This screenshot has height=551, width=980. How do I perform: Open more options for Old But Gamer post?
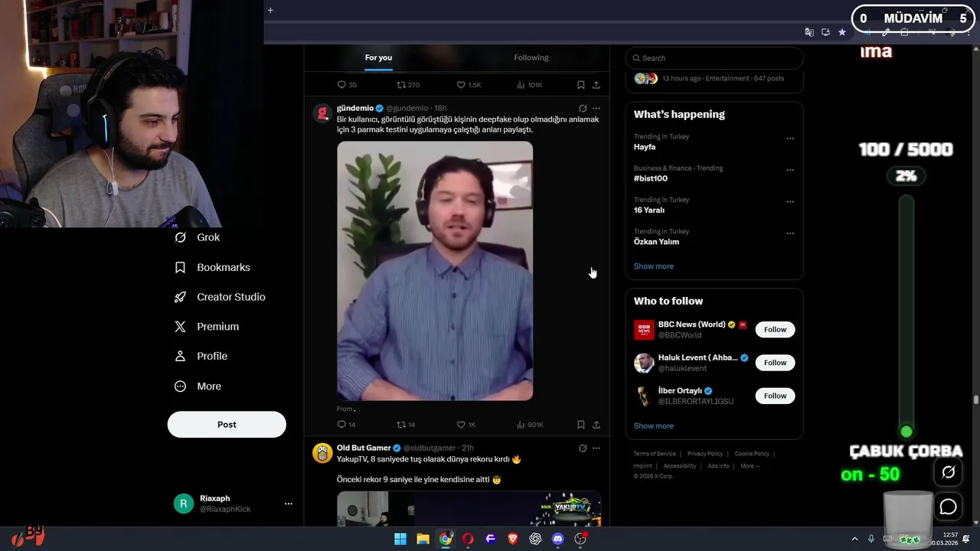pyautogui.click(x=596, y=448)
